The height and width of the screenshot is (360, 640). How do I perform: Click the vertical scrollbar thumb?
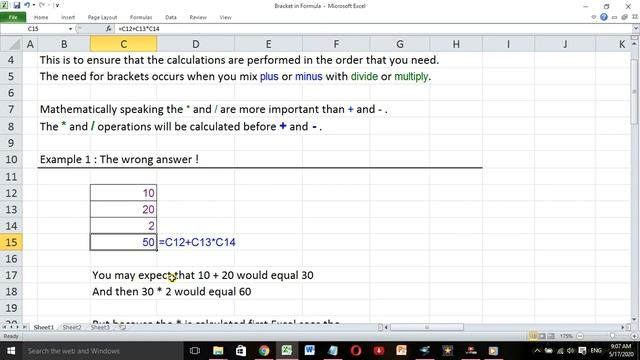point(635,91)
